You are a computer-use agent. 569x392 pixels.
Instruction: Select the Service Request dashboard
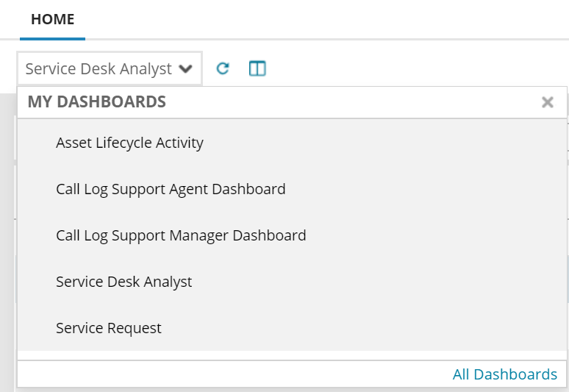tap(109, 328)
